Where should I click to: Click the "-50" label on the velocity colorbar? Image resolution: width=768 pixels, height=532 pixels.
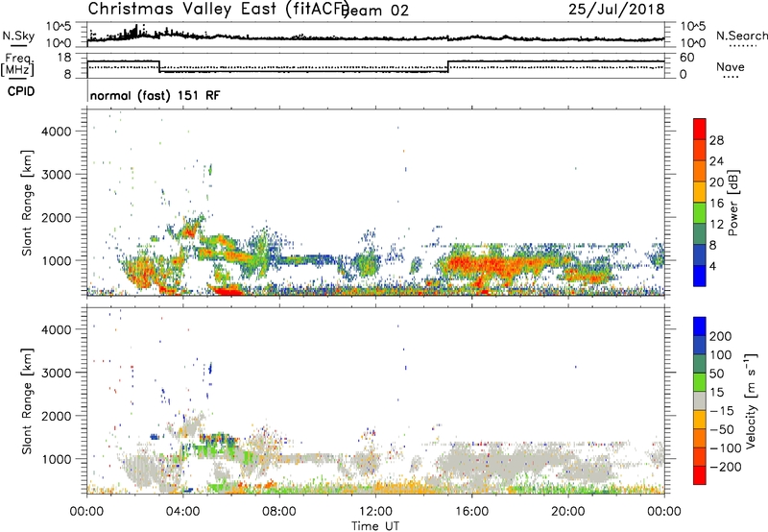pyautogui.click(x=721, y=429)
